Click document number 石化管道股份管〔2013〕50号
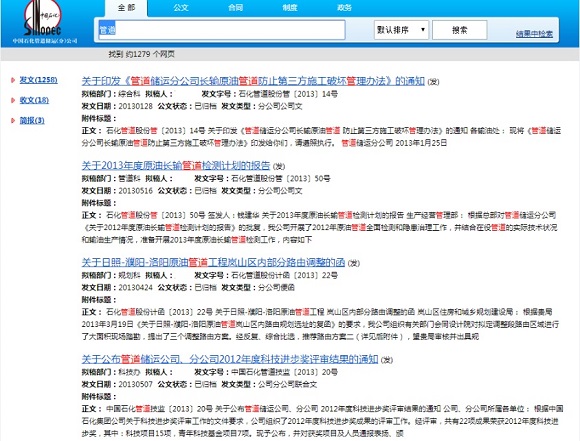This screenshot has width=580, height=441. tap(281, 179)
